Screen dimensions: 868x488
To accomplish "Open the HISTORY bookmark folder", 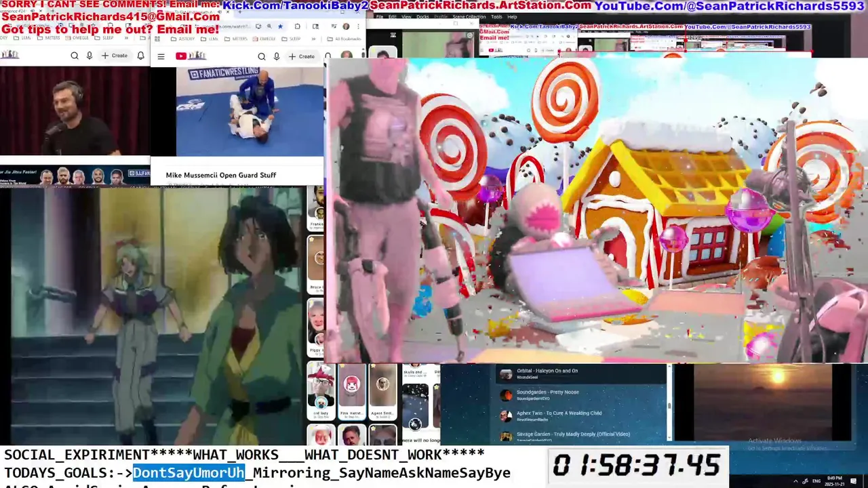I will [x=182, y=39].
